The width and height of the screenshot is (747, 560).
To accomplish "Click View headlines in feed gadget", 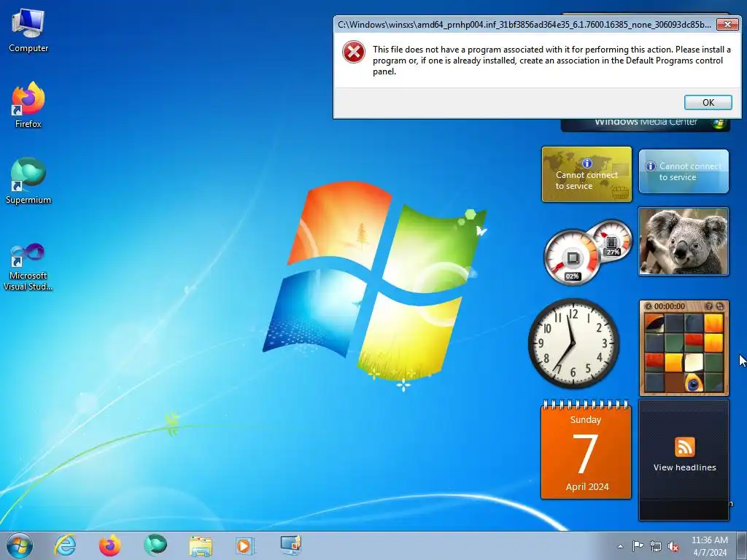I will point(684,467).
